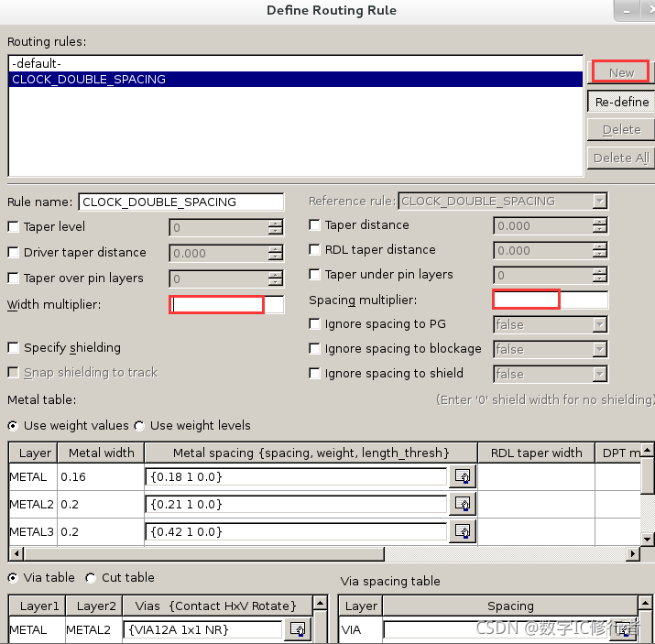Click the Delete rule button
This screenshot has width=655, height=644.
click(x=622, y=129)
